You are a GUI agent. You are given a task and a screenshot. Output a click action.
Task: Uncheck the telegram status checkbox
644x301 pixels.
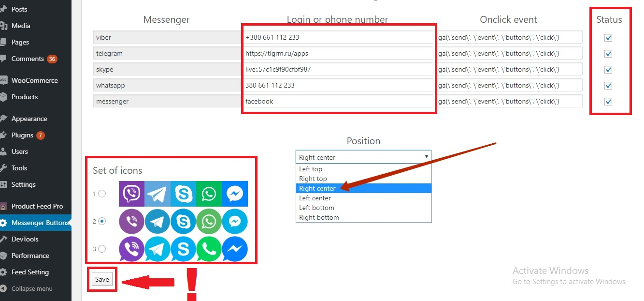pos(608,54)
